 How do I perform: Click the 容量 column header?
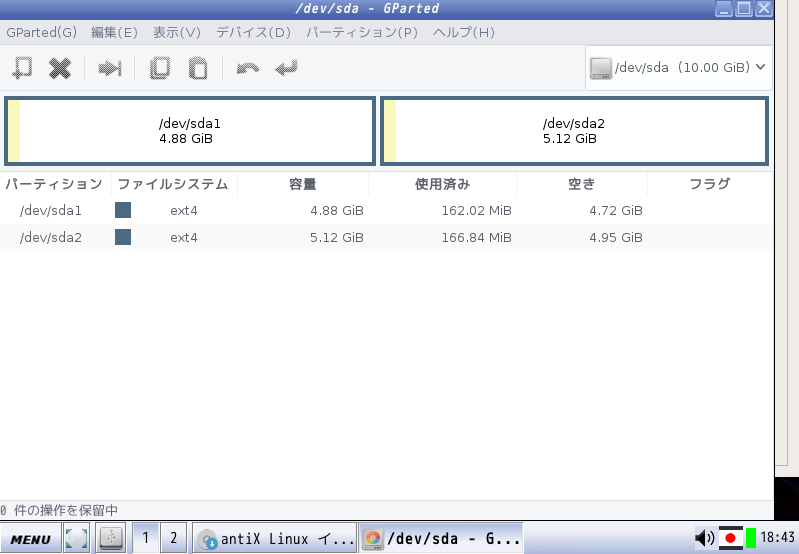point(303,184)
